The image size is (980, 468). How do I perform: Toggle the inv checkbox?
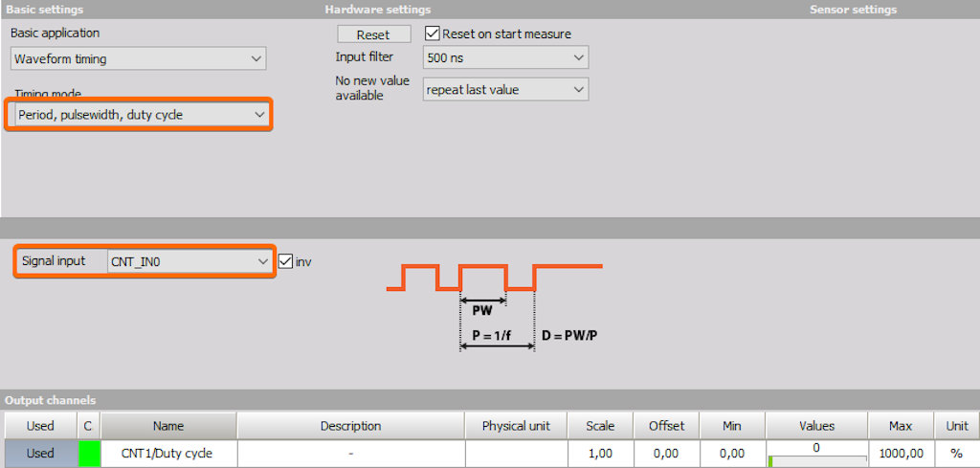click(285, 261)
